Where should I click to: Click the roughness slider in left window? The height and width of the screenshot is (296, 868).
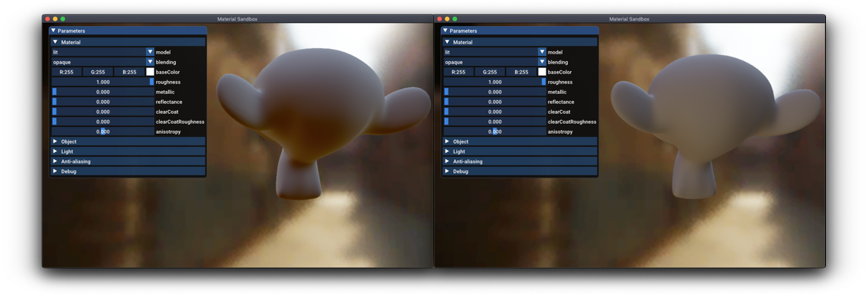(103, 82)
